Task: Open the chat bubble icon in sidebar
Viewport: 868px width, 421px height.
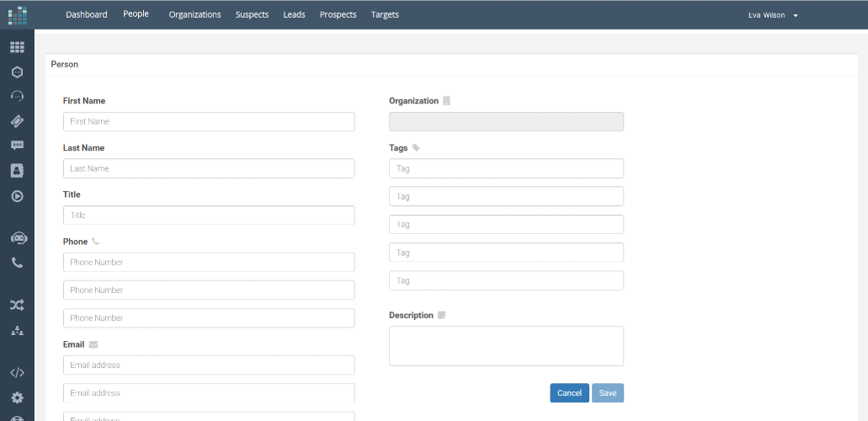Action: [x=17, y=146]
